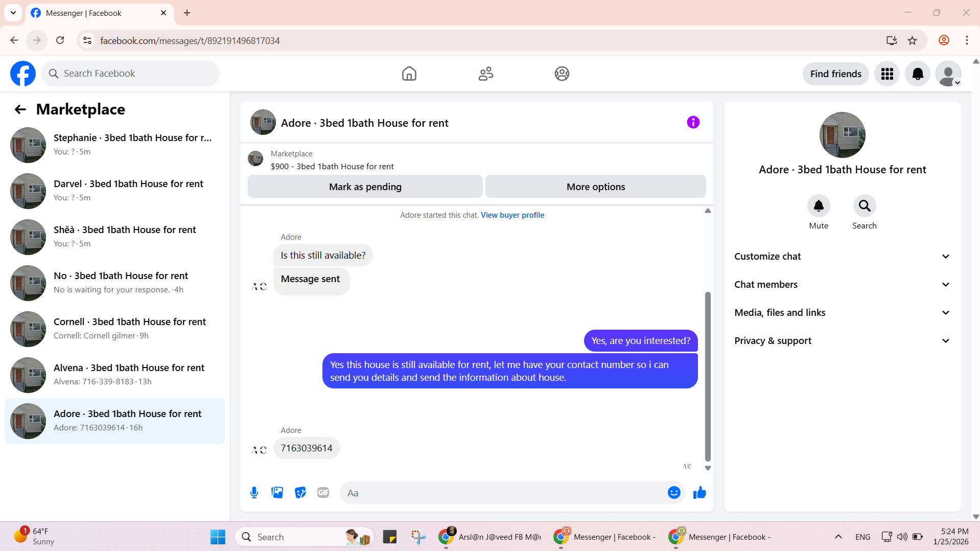Click the Search Facebook field

(x=130, y=74)
